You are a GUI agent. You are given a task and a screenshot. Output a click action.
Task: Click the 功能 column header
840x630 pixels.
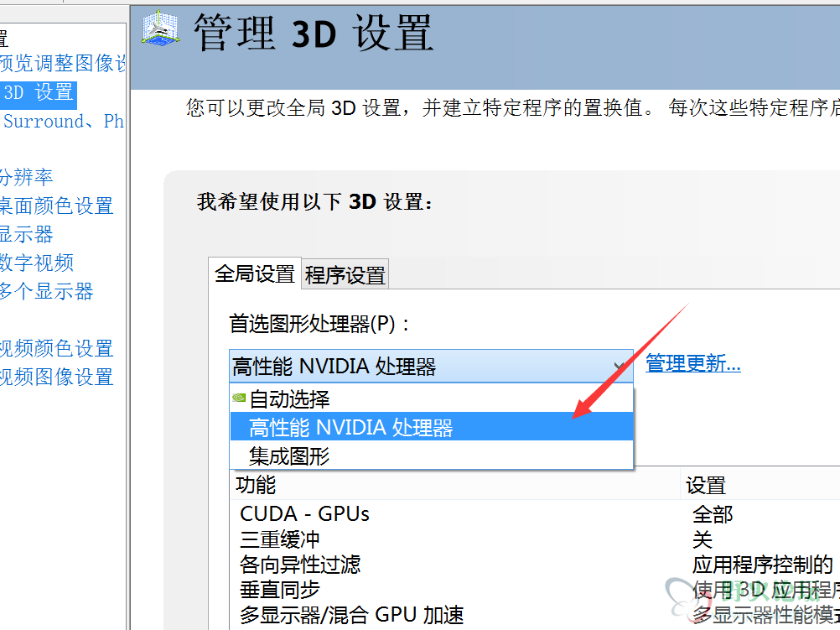pyautogui.click(x=455, y=485)
